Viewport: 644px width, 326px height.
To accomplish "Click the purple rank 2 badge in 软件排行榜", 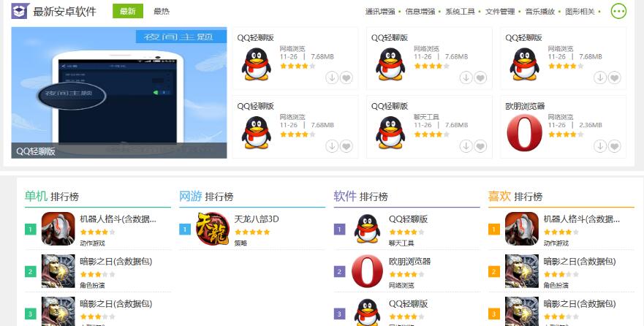I will [x=339, y=271].
